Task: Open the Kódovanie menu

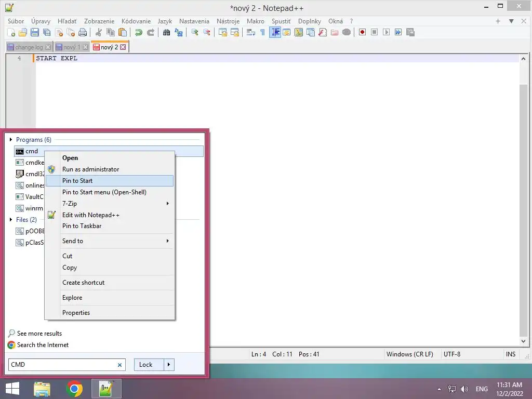Action: pyautogui.click(x=136, y=21)
